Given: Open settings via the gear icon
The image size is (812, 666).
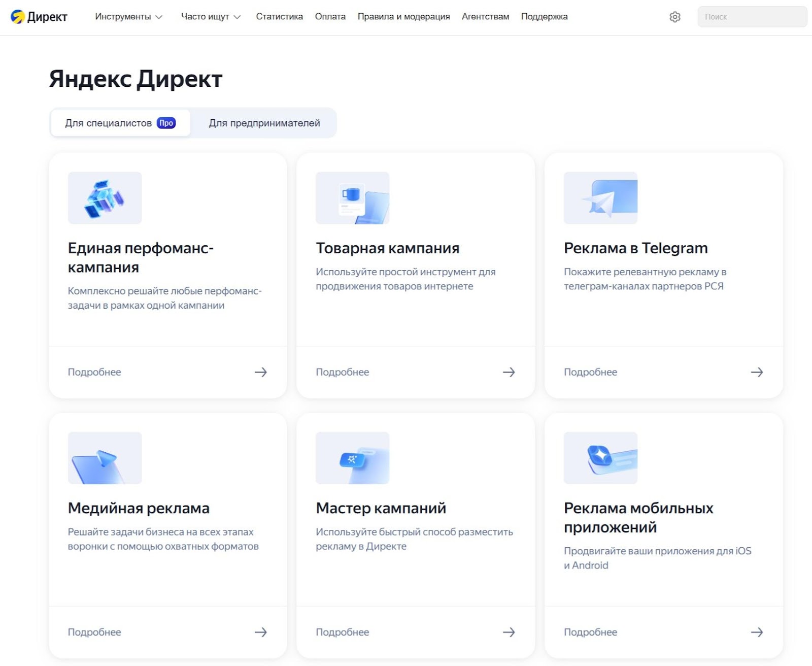Looking at the screenshot, I should tap(674, 17).
